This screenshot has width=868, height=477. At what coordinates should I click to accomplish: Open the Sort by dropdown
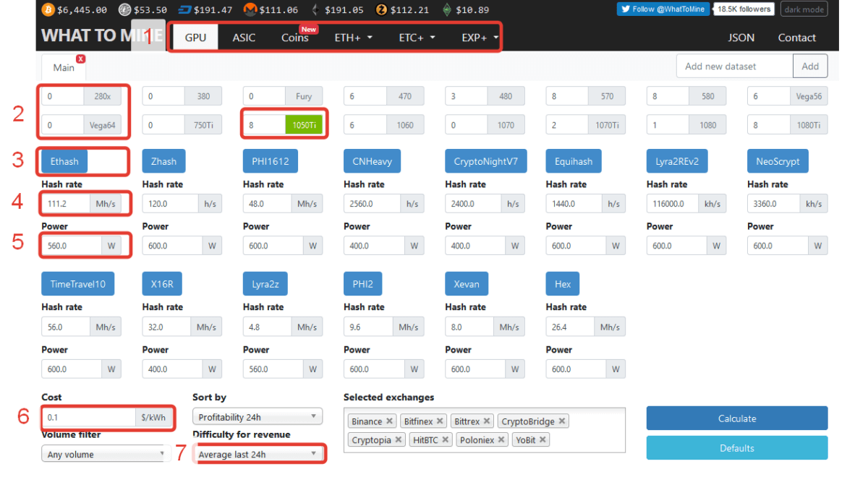click(x=258, y=417)
